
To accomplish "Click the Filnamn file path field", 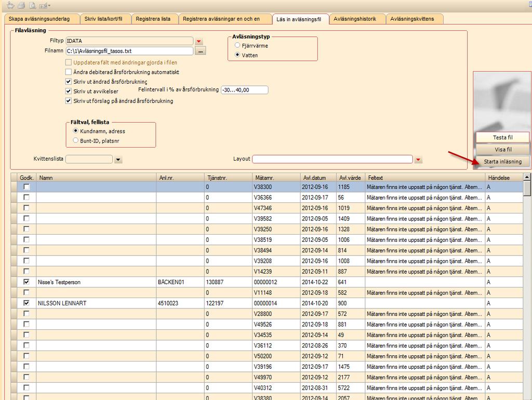I will coord(129,51).
